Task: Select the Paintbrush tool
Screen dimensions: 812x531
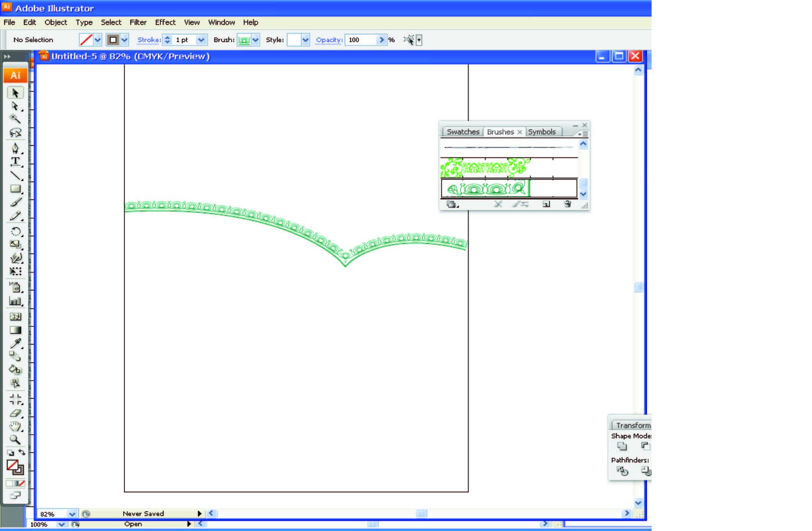Action: coord(15,202)
